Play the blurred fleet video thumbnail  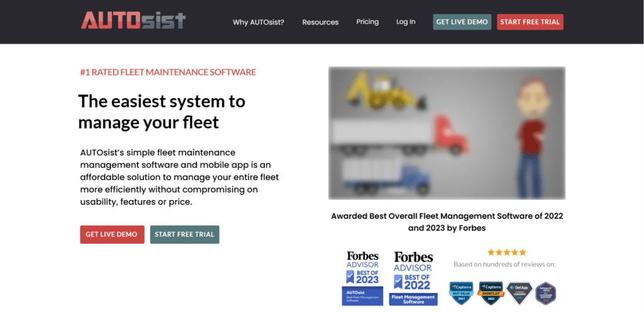447,133
